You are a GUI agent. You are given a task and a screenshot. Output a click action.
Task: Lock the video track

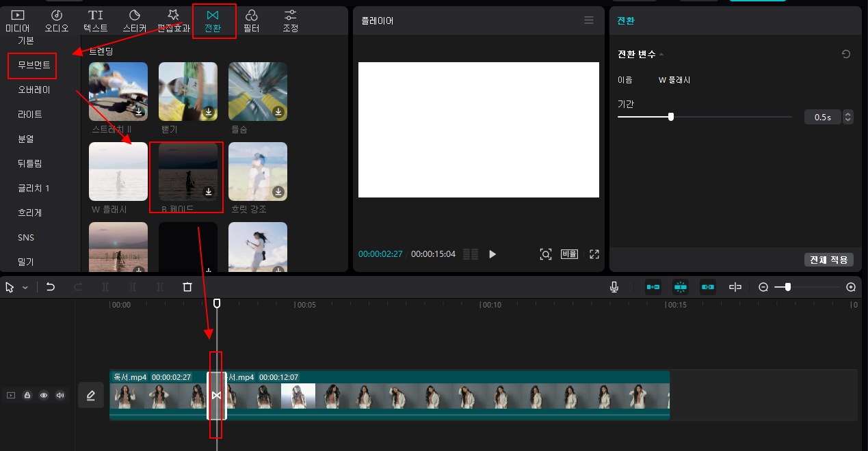pos(27,395)
